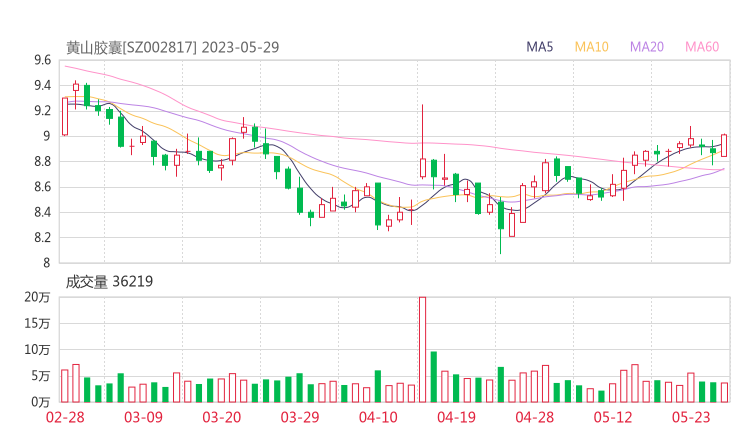This screenshot has height=440, width=740.
Task: Click the 8.6 price axis label
Action: pyautogui.click(x=42, y=187)
